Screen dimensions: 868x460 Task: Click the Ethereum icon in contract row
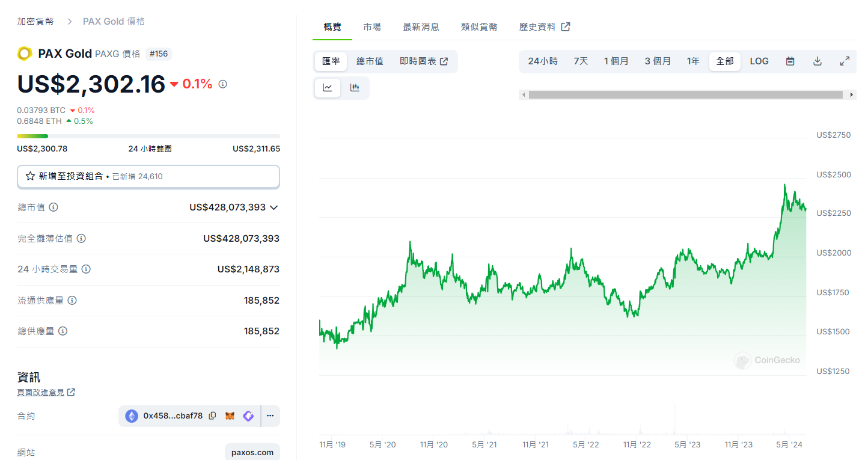pos(132,416)
